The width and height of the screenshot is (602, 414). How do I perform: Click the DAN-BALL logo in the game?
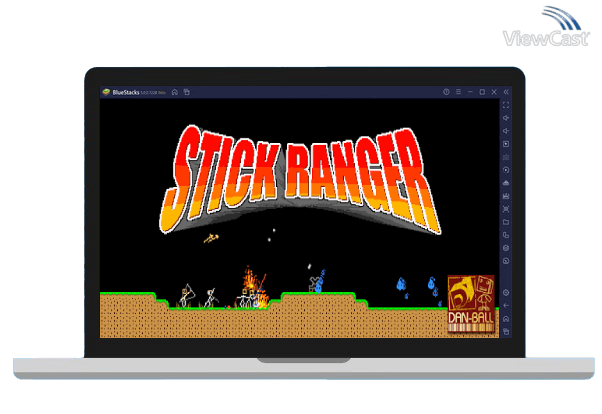(x=471, y=303)
